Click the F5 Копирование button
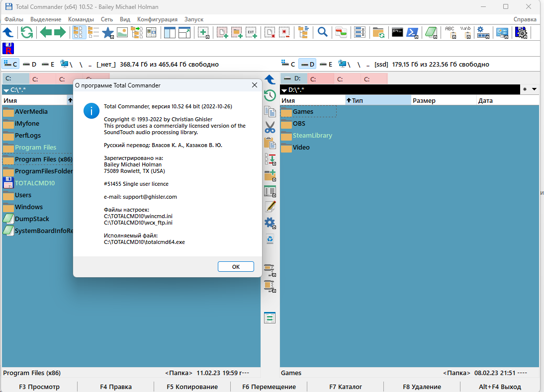 (192, 387)
